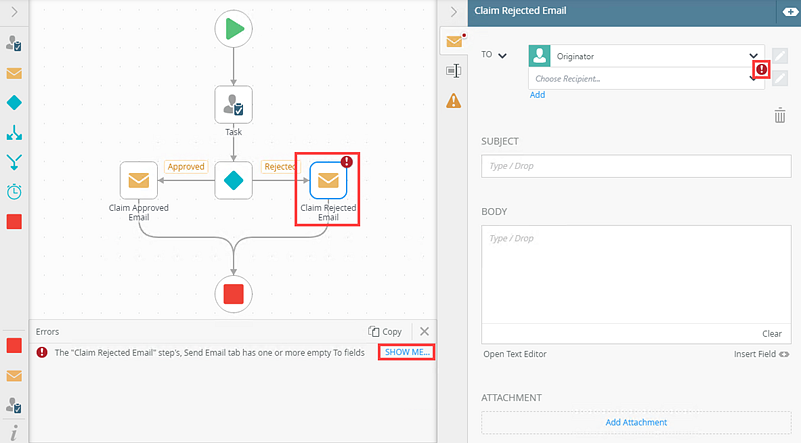Screen dimensions: 801x443
Task: Select the Claim Approved Email node
Action: click(x=138, y=180)
